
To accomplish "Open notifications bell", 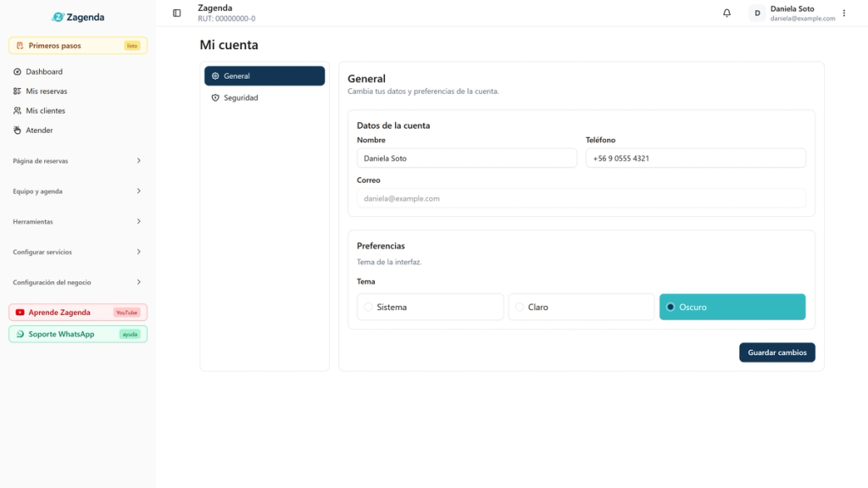I will tap(726, 13).
